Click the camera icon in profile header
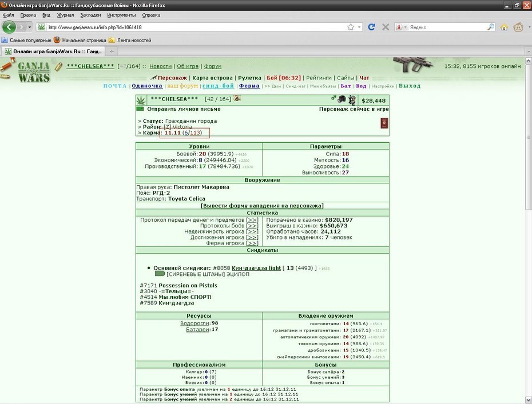 point(342,99)
